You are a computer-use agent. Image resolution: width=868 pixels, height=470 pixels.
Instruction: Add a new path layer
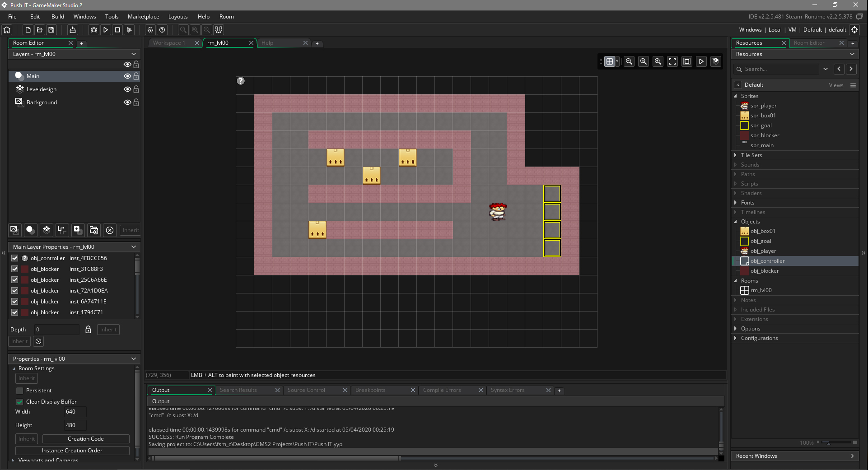tap(62, 230)
